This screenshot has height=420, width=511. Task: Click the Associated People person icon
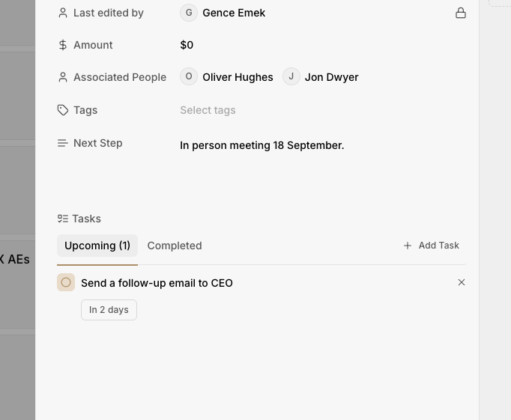click(63, 77)
